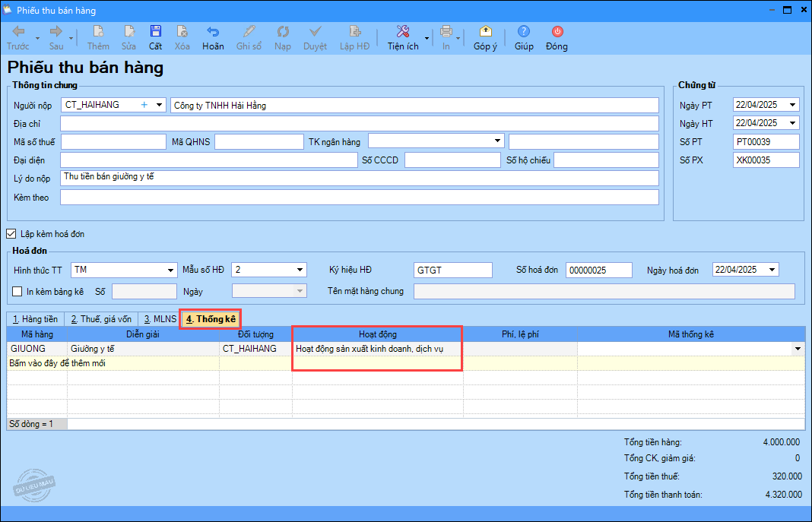Click the Số hoá đơn input field
This screenshot has height=522, width=812.
click(598, 270)
